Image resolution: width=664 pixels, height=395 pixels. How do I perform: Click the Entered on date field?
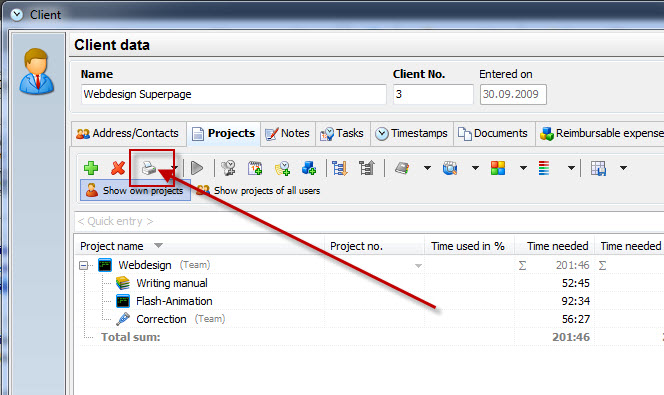click(x=513, y=94)
